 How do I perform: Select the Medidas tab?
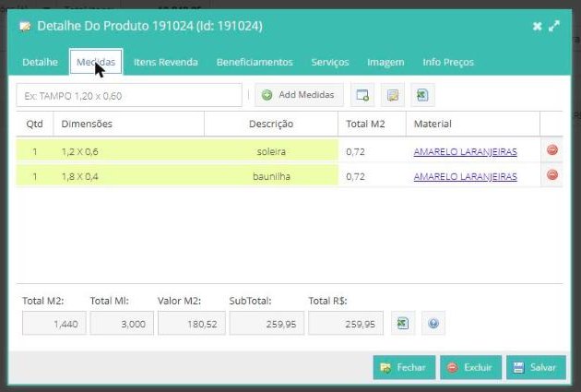point(96,62)
